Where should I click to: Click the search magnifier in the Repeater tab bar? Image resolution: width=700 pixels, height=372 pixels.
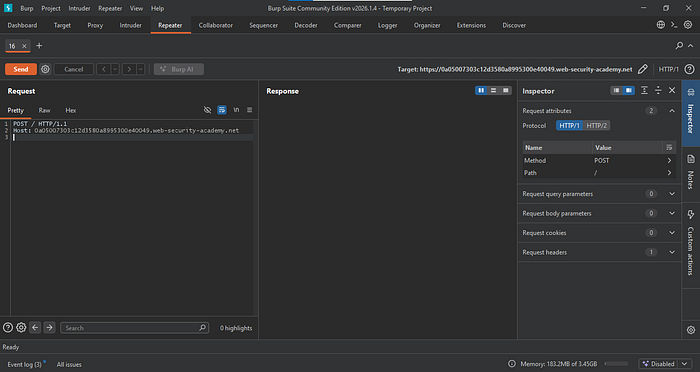[x=679, y=46]
